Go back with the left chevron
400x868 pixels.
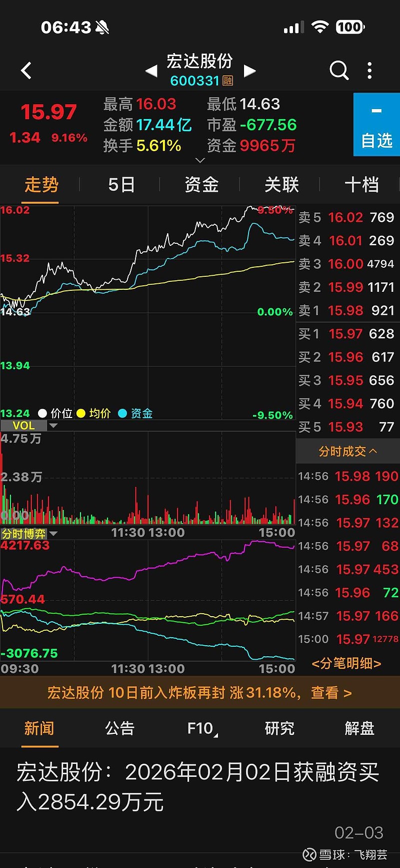(x=26, y=71)
